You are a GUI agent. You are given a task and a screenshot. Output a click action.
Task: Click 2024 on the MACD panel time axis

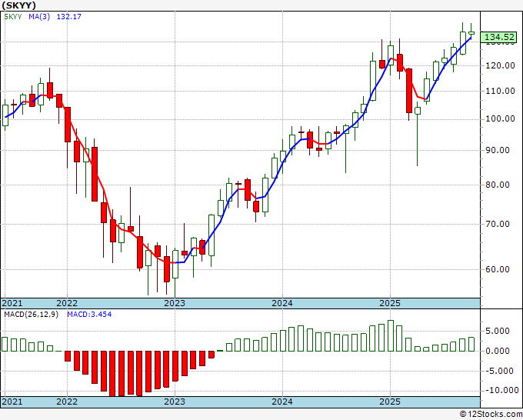click(x=282, y=402)
